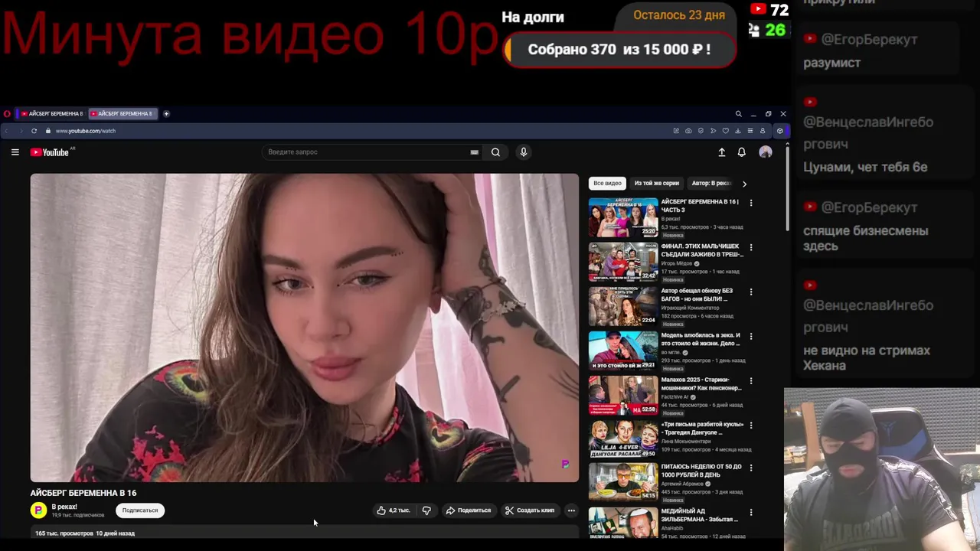This screenshot has height=551, width=980.
Task: Open «LILJA 4-EVER» thumbnail with 49:50 duration
Action: point(623,439)
